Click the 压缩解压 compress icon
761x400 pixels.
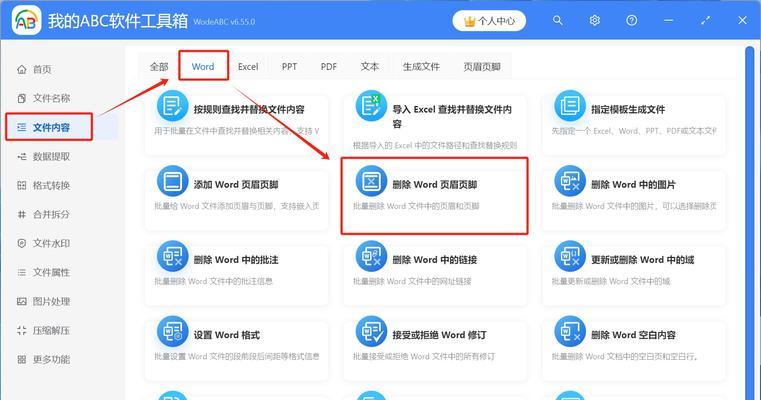21,331
